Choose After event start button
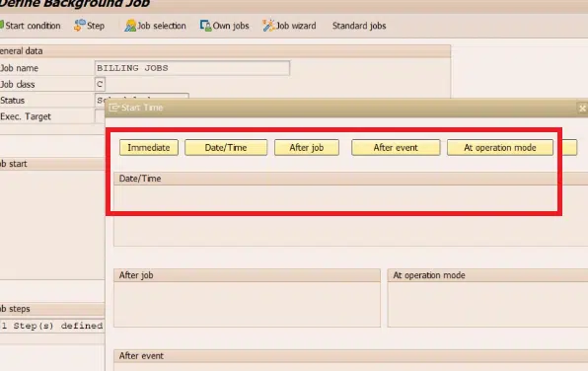 [x=396, y=147]
